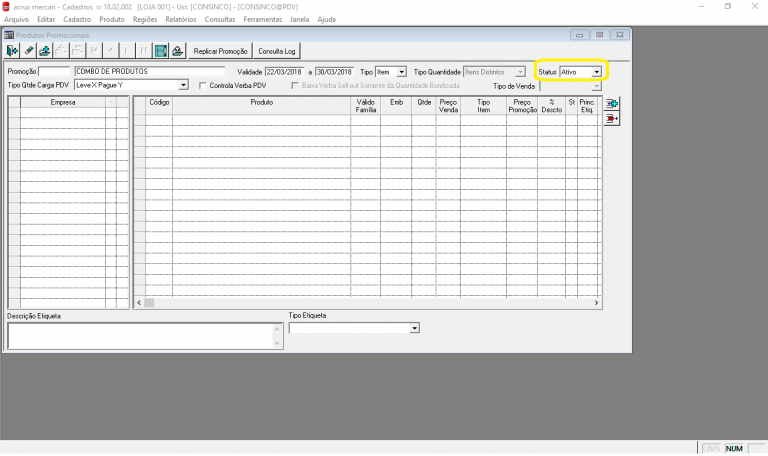
Task: Click the Preço Promoção column header
Action: click(x=522, y=106)
